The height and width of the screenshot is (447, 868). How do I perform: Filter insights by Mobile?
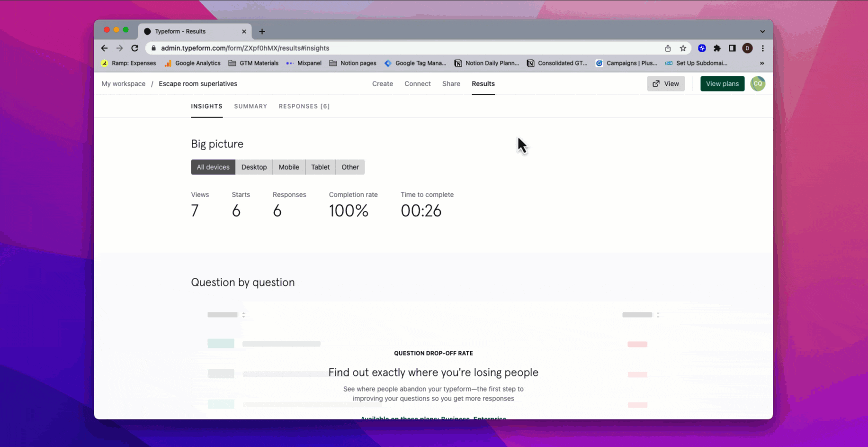pos(289,167)
